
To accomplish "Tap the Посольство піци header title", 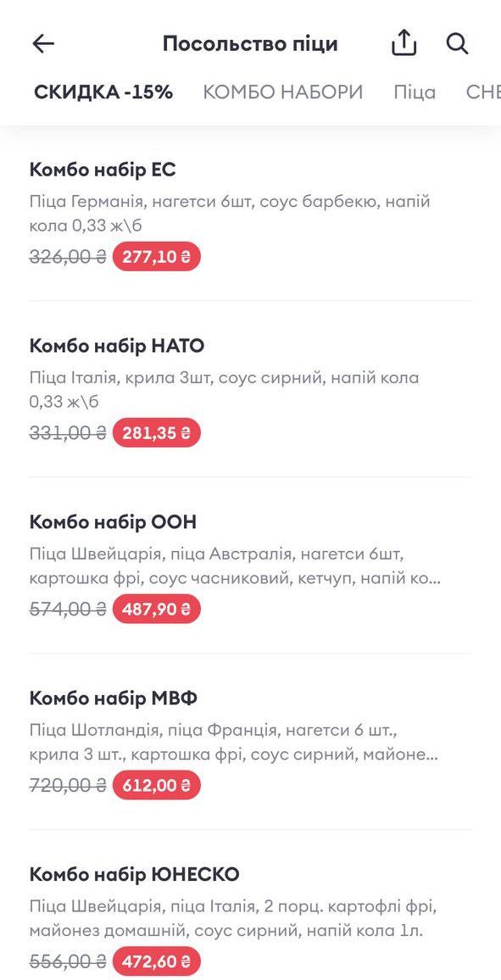I will (250, 44).
